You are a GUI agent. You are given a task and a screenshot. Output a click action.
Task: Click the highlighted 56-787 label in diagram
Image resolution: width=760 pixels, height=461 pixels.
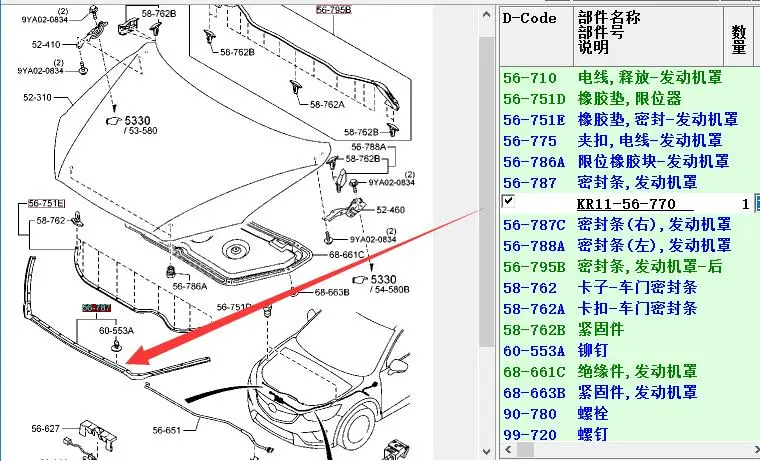tap(96, 307)
